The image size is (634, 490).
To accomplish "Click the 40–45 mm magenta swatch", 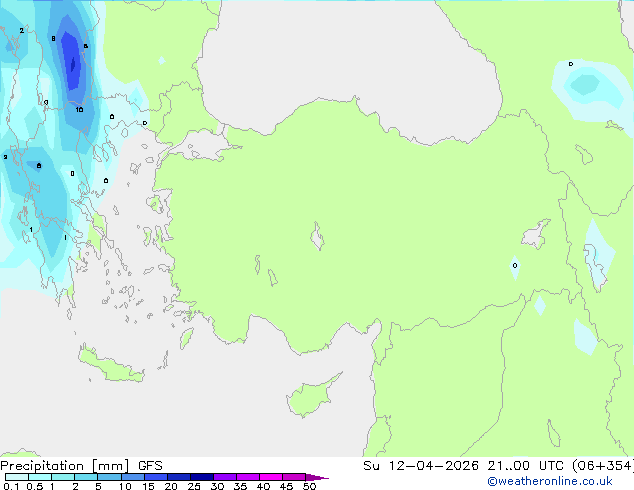I will point(271,477).
